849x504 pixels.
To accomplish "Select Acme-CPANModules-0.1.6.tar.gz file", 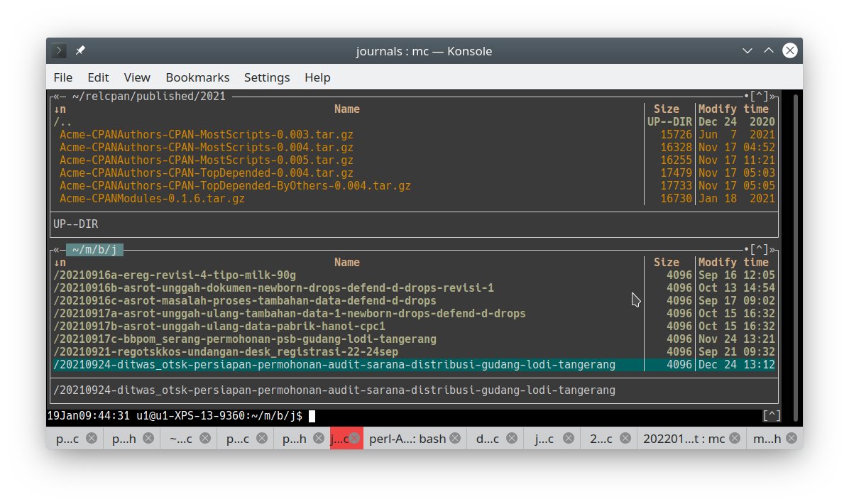I will click(152, 199).
